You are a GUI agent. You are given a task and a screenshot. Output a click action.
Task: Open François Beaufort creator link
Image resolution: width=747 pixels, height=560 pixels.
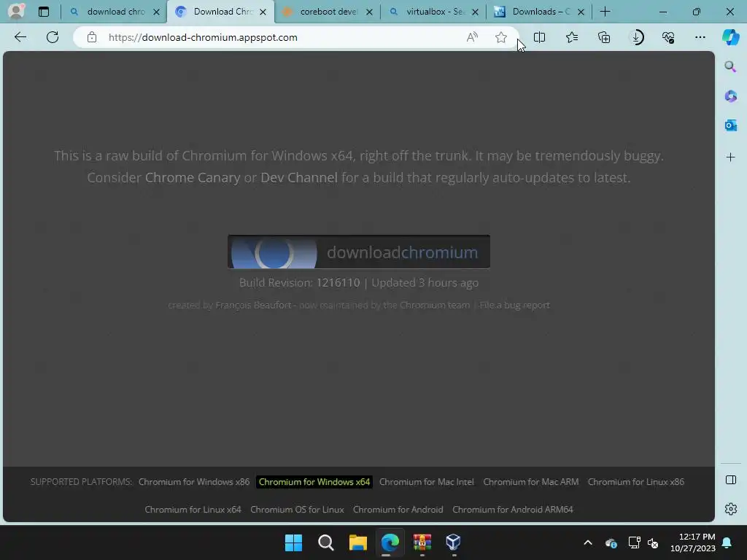coord(253,306)
